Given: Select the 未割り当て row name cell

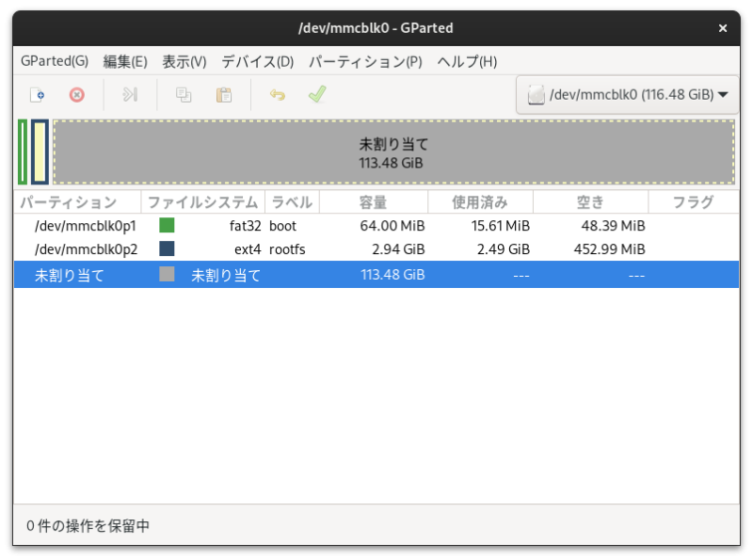Looking at the screenshot, I should tap(70, 275).
